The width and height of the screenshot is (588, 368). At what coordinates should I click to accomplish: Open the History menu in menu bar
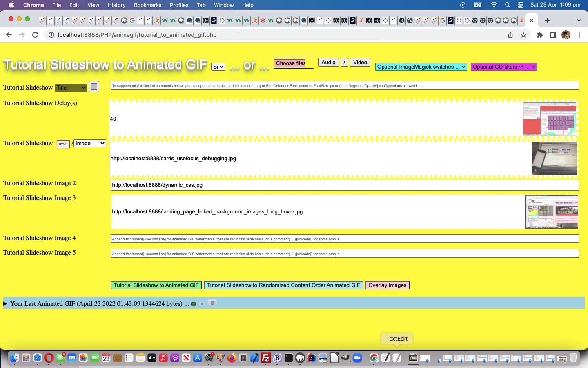click(x=116, y=5)
